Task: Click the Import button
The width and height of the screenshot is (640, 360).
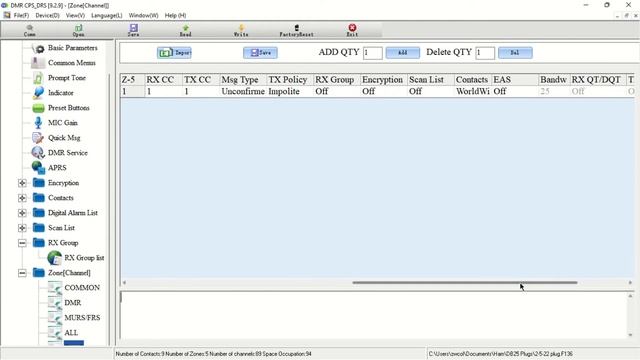Action: (x=174, y=53)
